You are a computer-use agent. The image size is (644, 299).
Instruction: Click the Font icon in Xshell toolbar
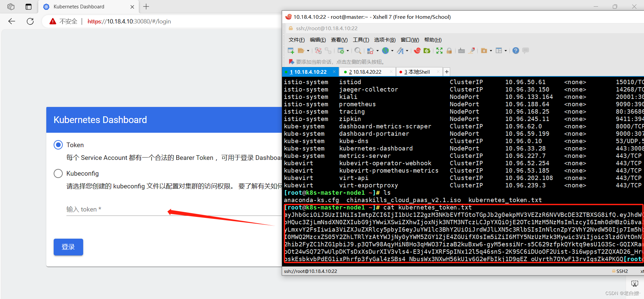(400, 51)
